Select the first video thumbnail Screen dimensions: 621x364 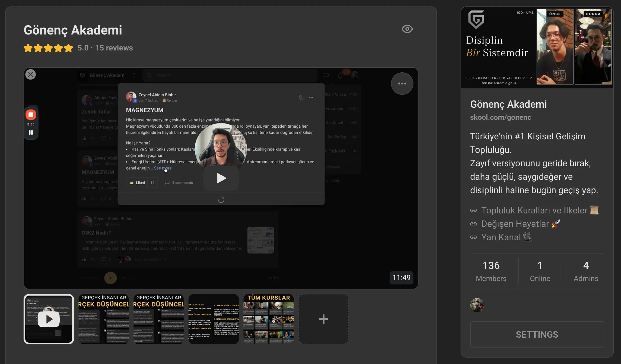[x=49, y=319]
